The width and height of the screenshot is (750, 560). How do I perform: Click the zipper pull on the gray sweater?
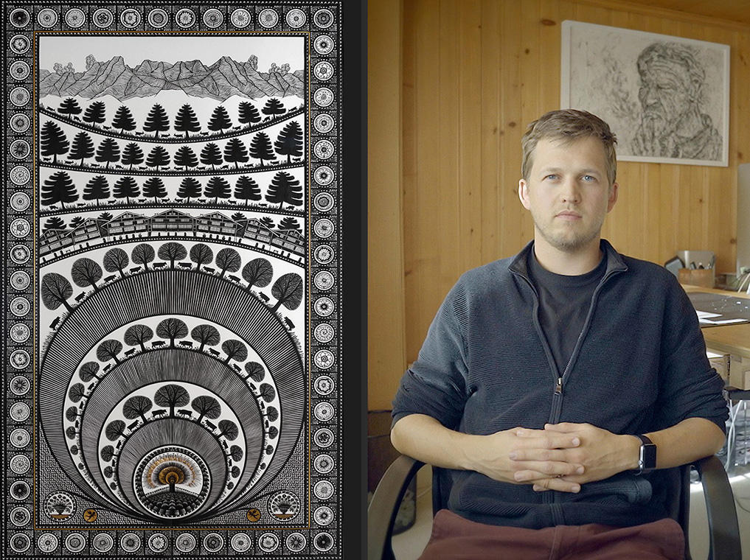(x=559, y=385)
